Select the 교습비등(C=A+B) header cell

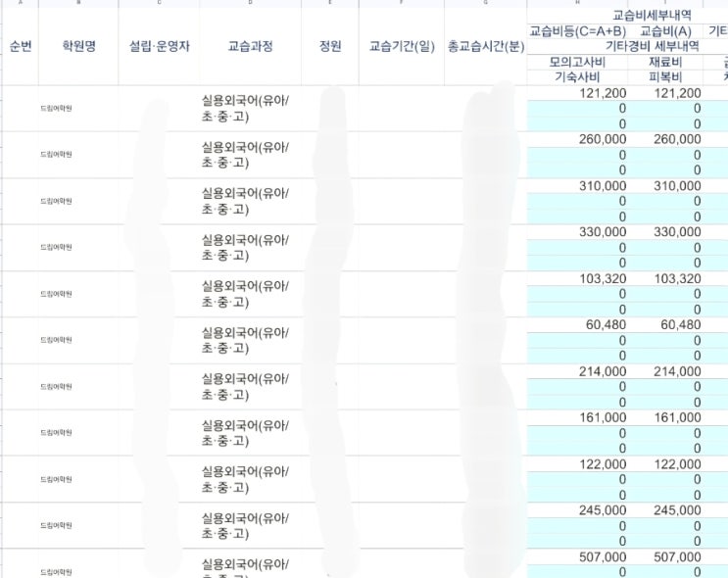[x=577, y=31]
